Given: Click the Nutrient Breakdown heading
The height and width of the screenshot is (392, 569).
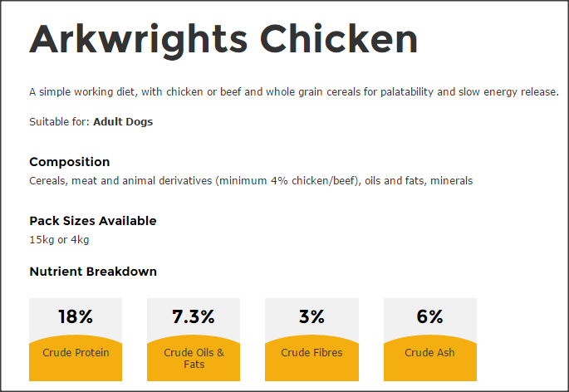Looking at the screenshot, I should pyautogui.click(x=93, y=272).
